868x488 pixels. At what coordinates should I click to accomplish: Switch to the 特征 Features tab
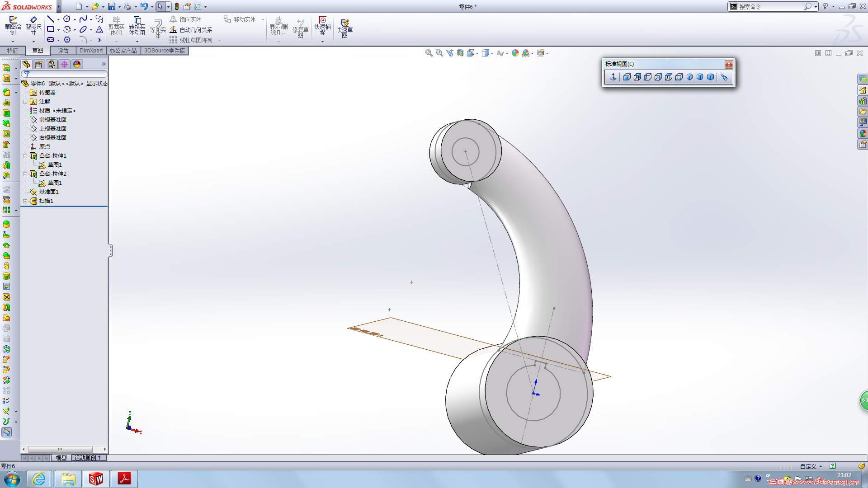coord(12,51)
